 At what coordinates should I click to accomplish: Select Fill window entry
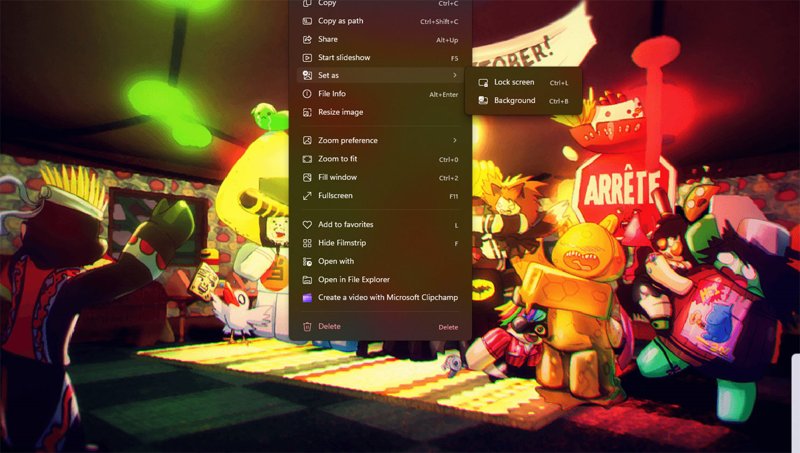381,178
